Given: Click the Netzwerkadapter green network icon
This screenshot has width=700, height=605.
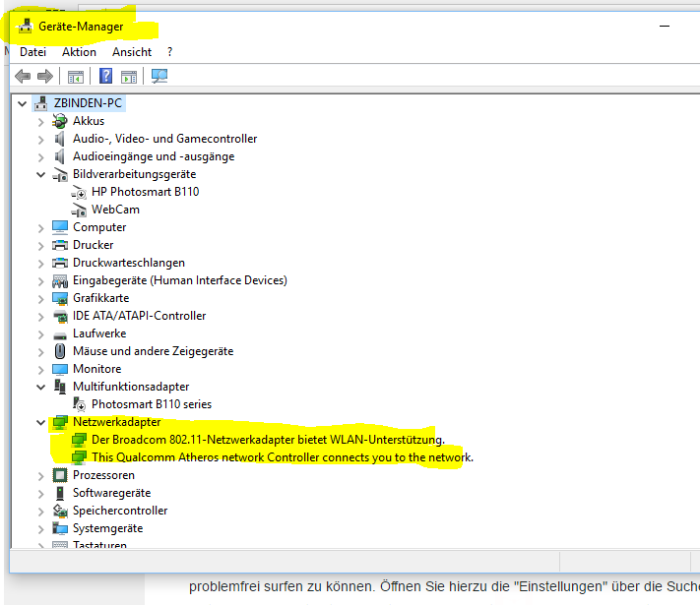Looking at the screenshot, I should click(60, 422).
